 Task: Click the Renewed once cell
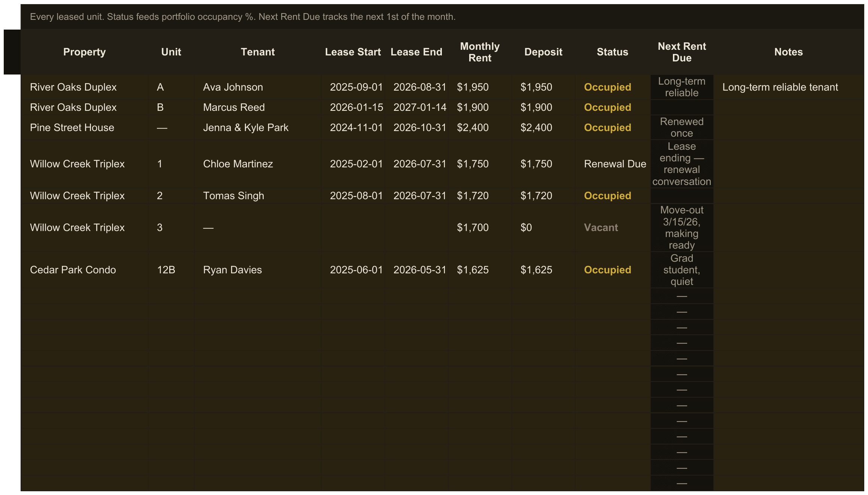click(682, 128)
